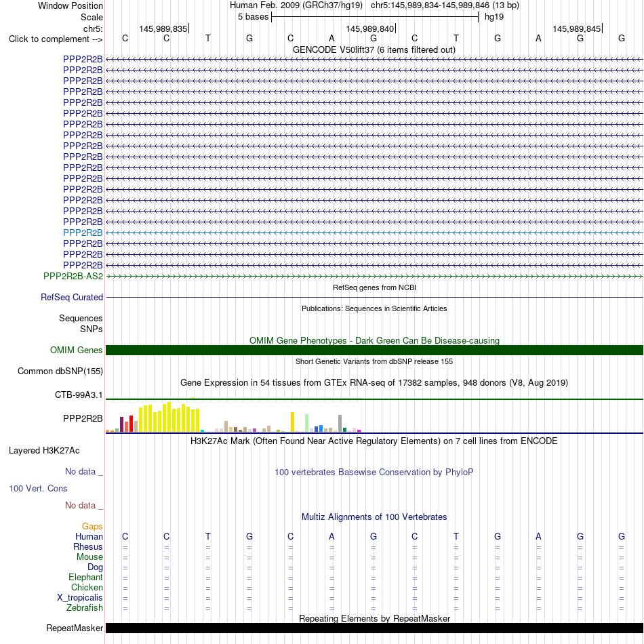Select the Chicken species label
The image size is (644, 644).
tap(87, 587)
